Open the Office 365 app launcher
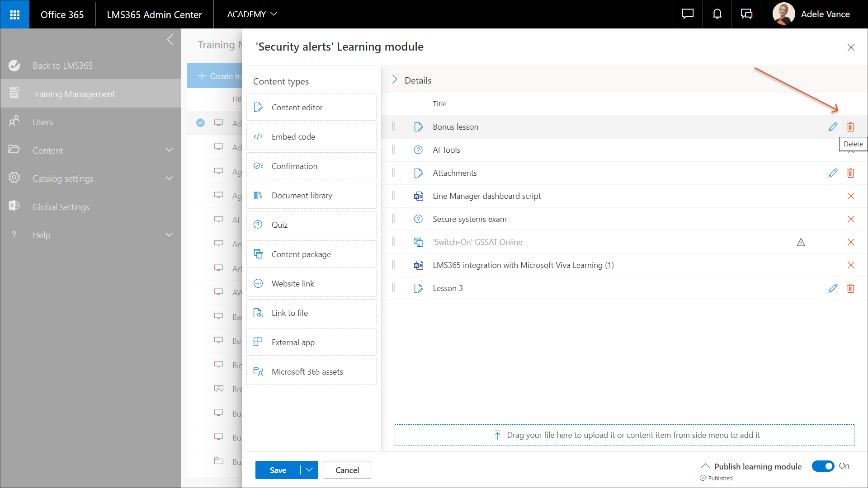868x488 pixels. point(14,14)
